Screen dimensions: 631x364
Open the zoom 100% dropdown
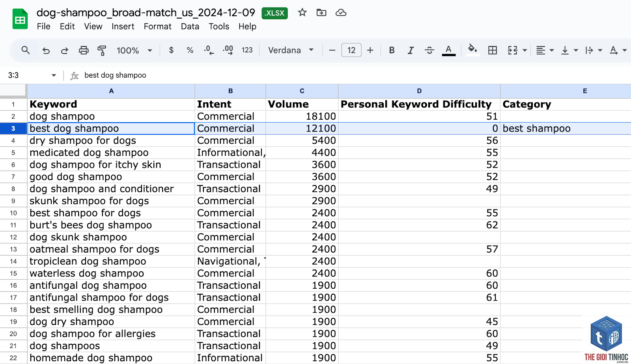click(x=134, y=50)
